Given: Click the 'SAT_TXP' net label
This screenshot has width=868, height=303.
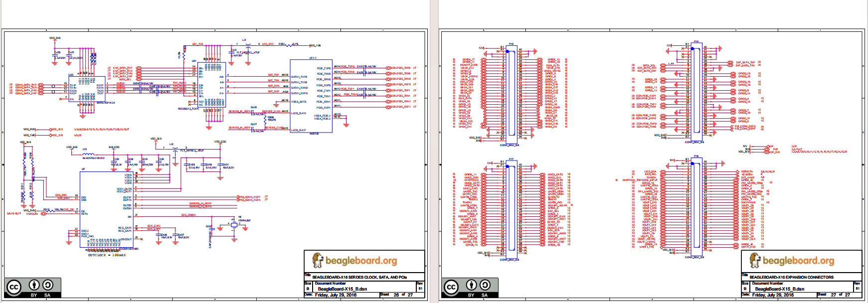Looking at the screenshot, I should (274, 75).
